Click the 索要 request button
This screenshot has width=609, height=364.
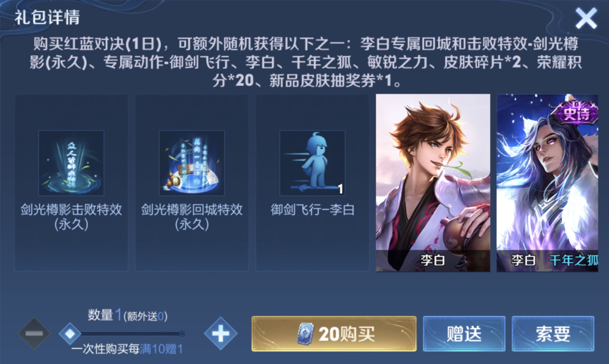pyautogui.click(x=553, y=333)
